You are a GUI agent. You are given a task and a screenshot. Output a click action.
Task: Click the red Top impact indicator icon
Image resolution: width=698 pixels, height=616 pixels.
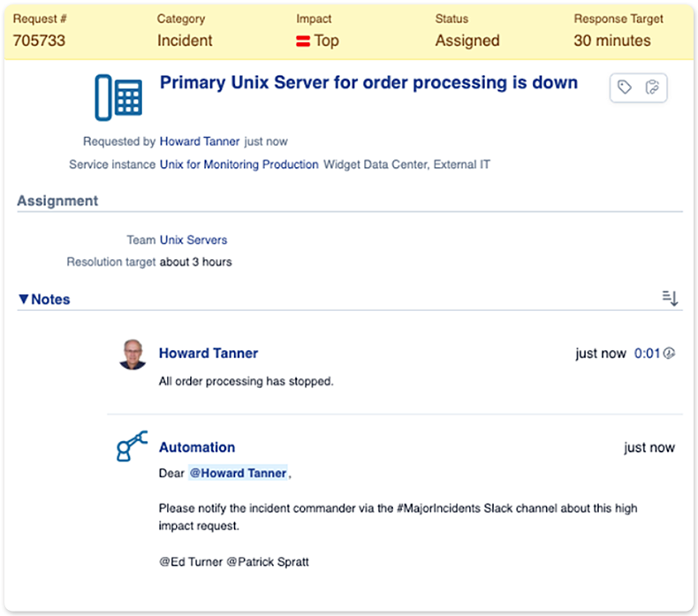[303, 41]
